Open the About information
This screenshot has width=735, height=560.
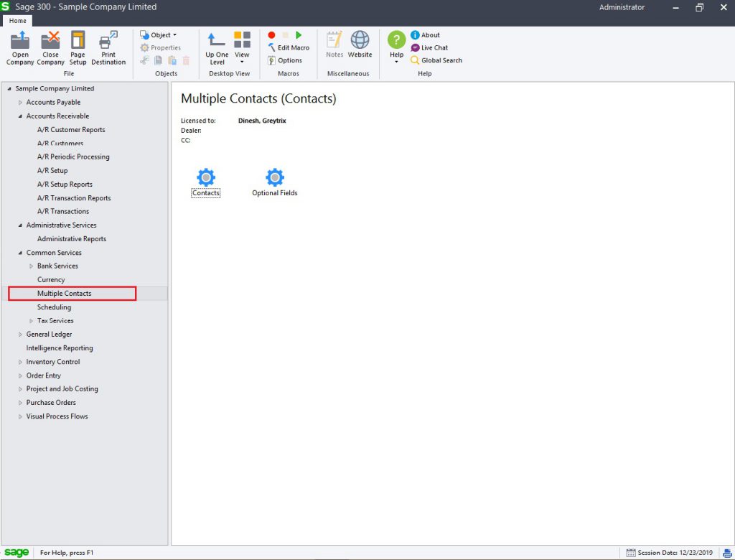[x=425, y=35]
